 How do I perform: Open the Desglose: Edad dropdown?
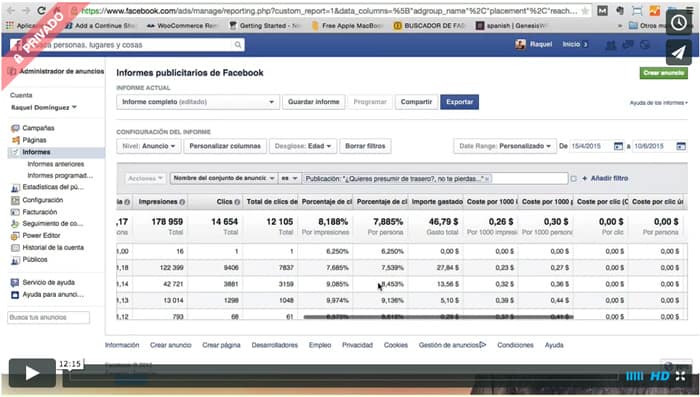303,146
